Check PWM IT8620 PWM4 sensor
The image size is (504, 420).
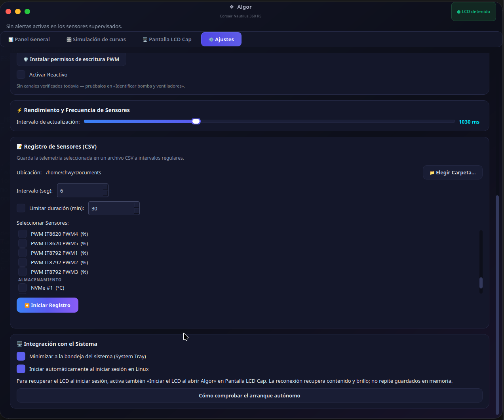click(x=23, y=234)
